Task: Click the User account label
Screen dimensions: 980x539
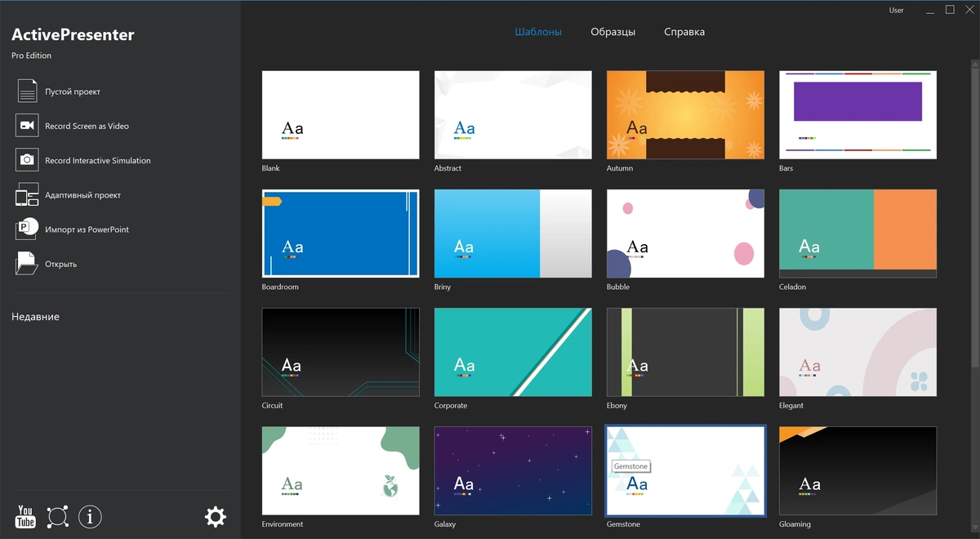Action: [x=896, y=11]
